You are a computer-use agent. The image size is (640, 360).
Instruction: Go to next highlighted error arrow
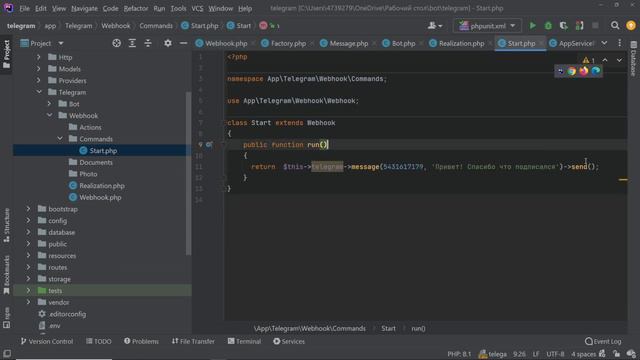click(x=619, y=60)
